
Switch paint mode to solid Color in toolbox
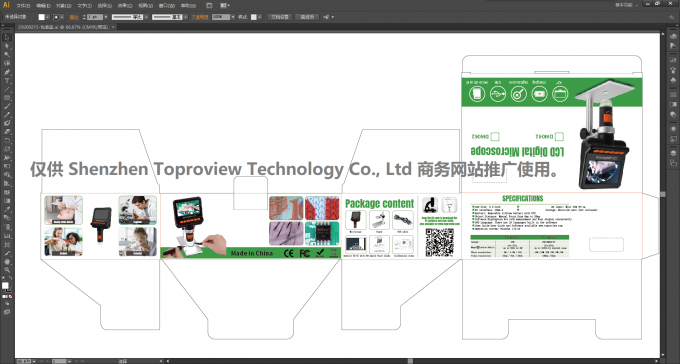(x=3, y=296)
